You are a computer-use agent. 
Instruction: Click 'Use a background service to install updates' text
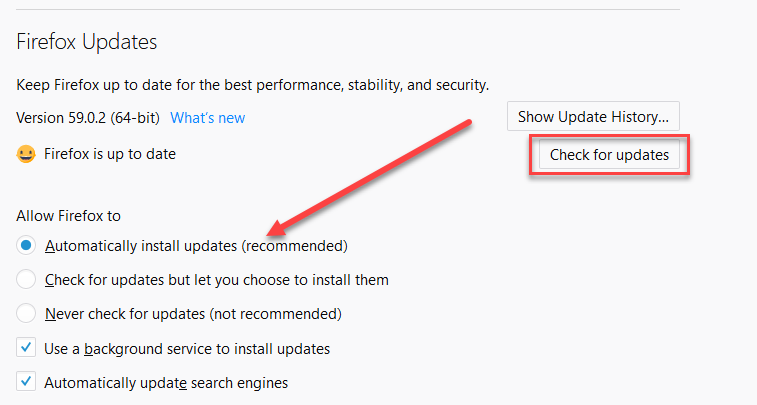pyautogui.click(x=187, y=349)
